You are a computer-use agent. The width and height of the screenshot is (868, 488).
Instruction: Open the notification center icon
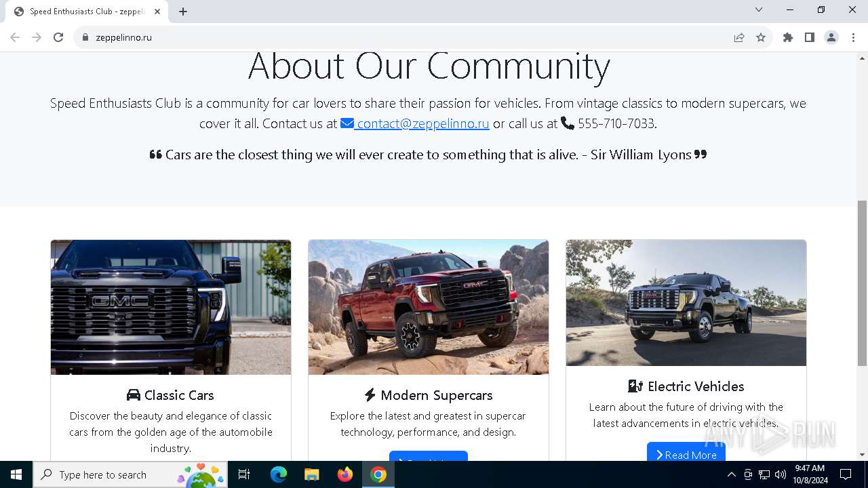(x=846, y=474)
